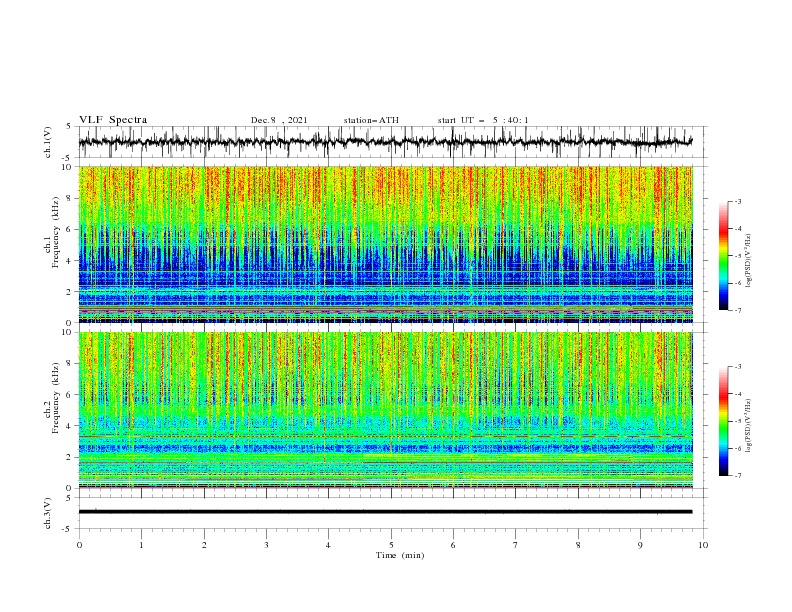Screen dimensions: 792x612
Task: Click the '-3' value on ch.2 color bar
Action: click(738, 367)
